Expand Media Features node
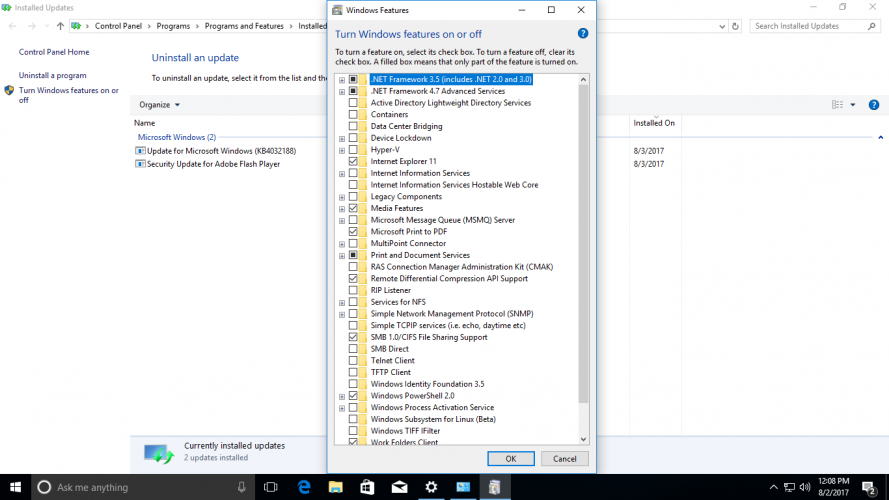Viewport: 889px width, 500px height. (x=342, y=209)
